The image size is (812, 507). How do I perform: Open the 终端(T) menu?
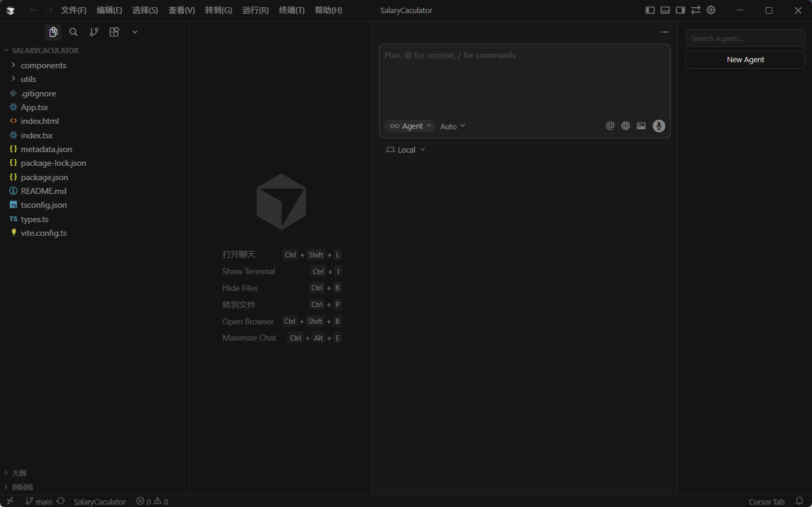point(292,10)
